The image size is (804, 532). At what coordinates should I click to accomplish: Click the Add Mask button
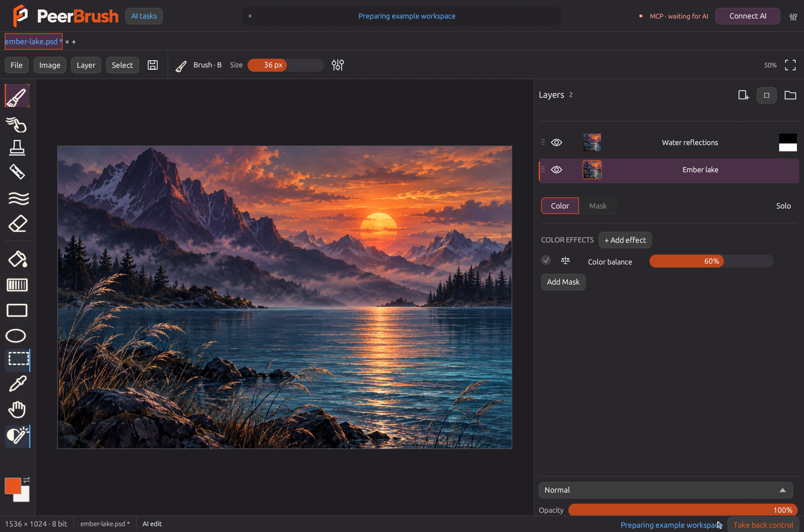[563, 282]
